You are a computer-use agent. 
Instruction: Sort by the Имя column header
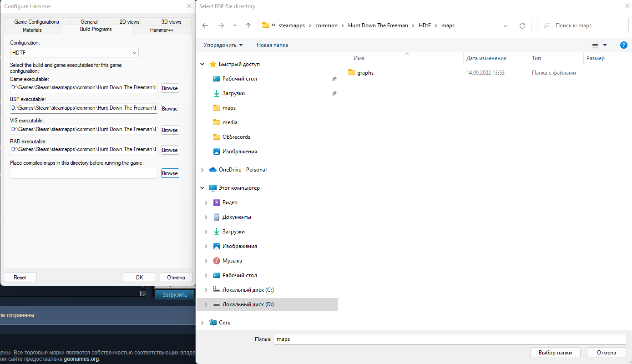tap(359, 58)
